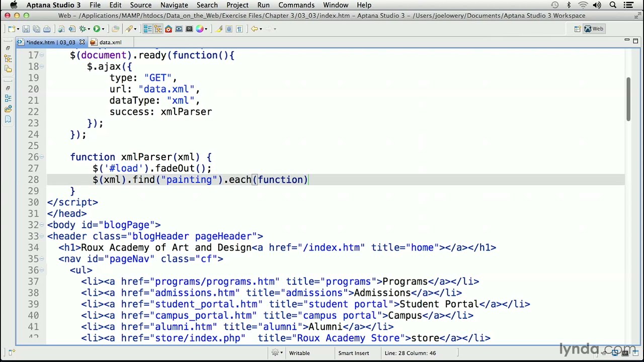Open the Apple menu
The width and height of the screenshot is (644, 362).
(x=14, y=5)
